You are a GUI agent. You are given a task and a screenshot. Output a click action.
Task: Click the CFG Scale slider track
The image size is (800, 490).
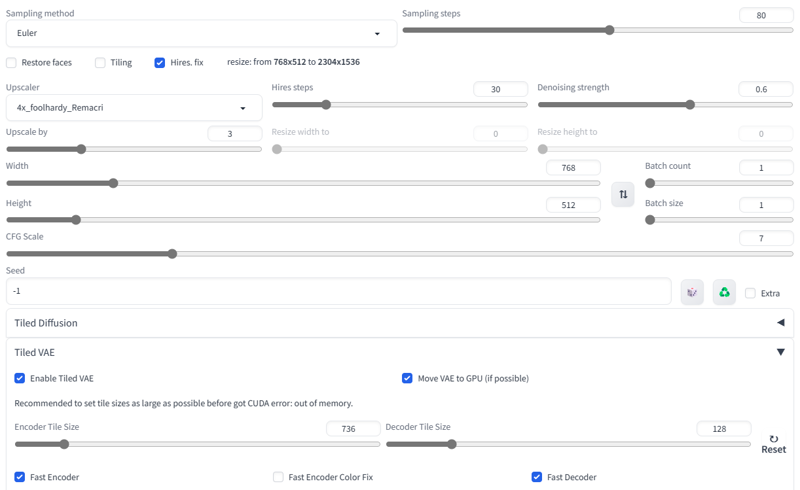coord(400,254)
